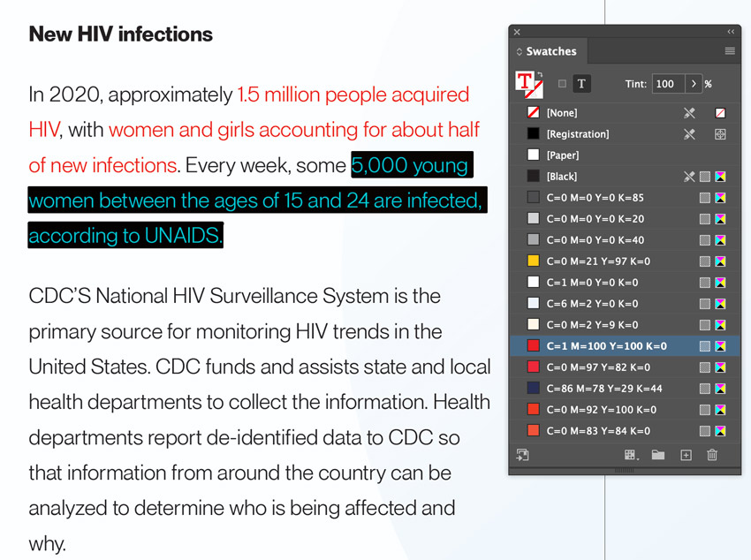
Task: Click the Delete Swatch trash icon
Action: (x=712, y=455)
